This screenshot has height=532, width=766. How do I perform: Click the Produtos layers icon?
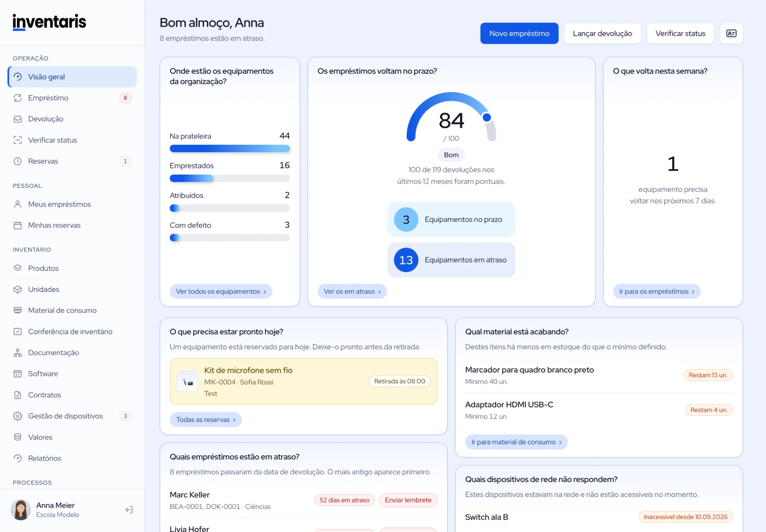(18, 268)
